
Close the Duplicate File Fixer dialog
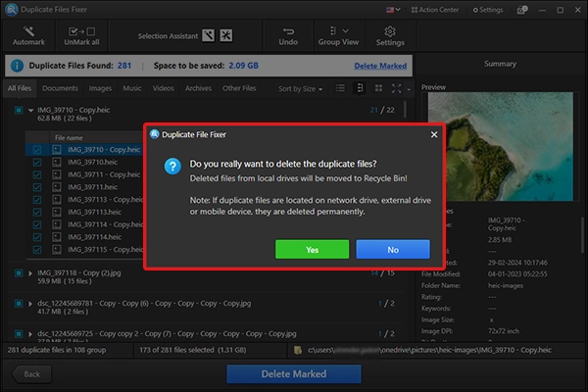click(434, 134)
